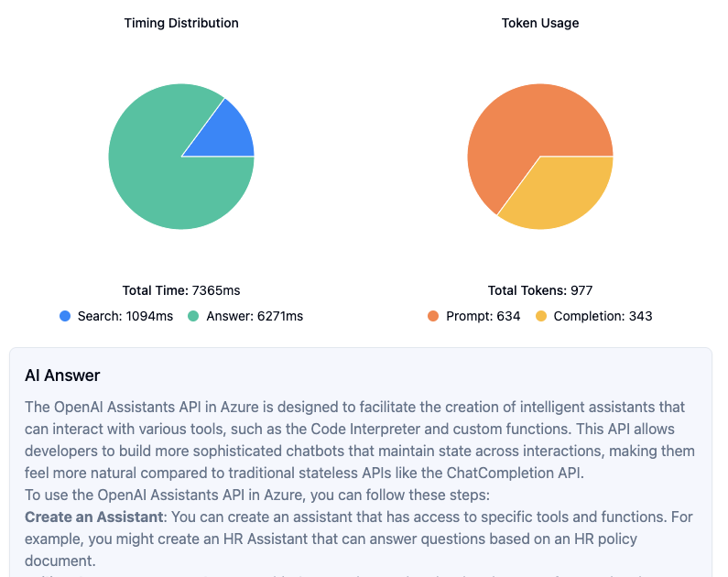Image resolution: width=728 pixels, height=577 pixels.
Task: Click the bold "Create an Assistant" text
Action: (93, 517)
